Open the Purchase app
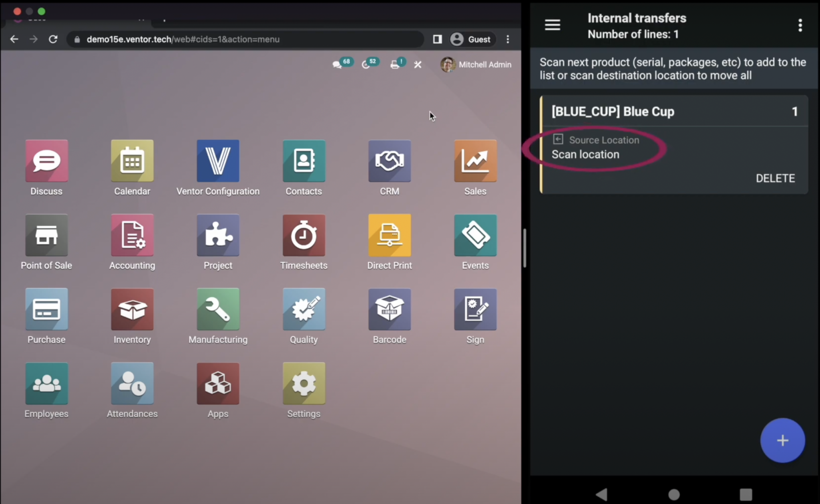Image resolution: width=820 pixels, height=504 pixels. [46, 309]
